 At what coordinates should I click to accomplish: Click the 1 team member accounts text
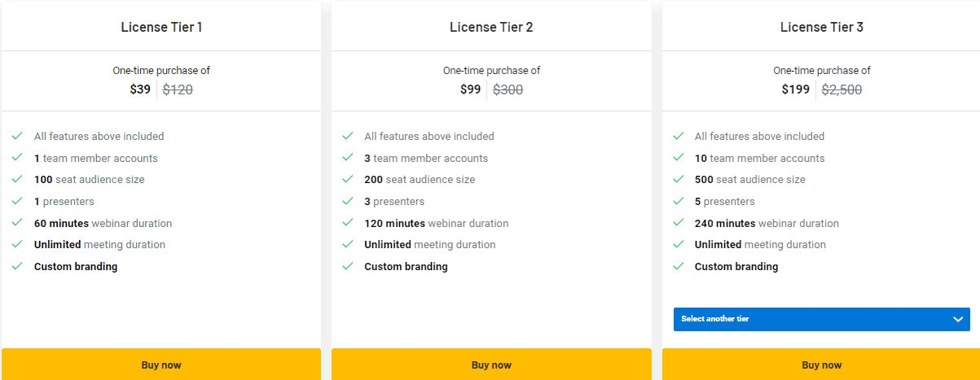[x=96, y=158]
